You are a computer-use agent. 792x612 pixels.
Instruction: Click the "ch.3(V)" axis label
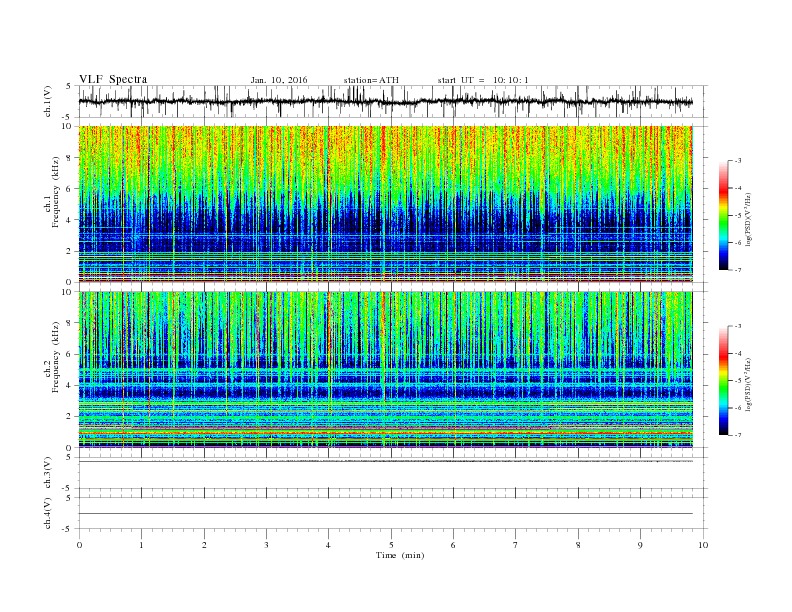tap(48, 473)
